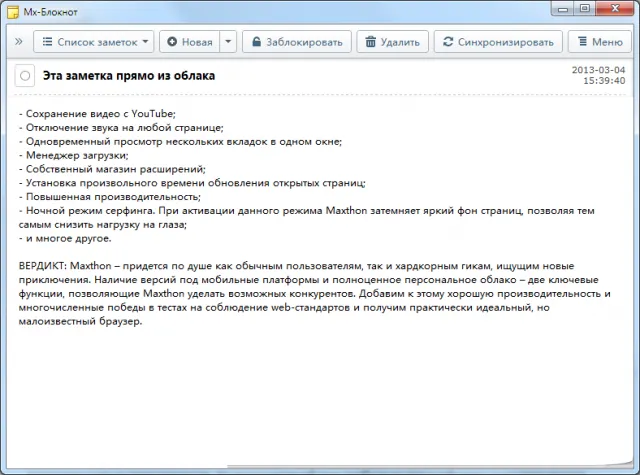Maximize the Mx-Блокнот window

(x=585, y=8)
